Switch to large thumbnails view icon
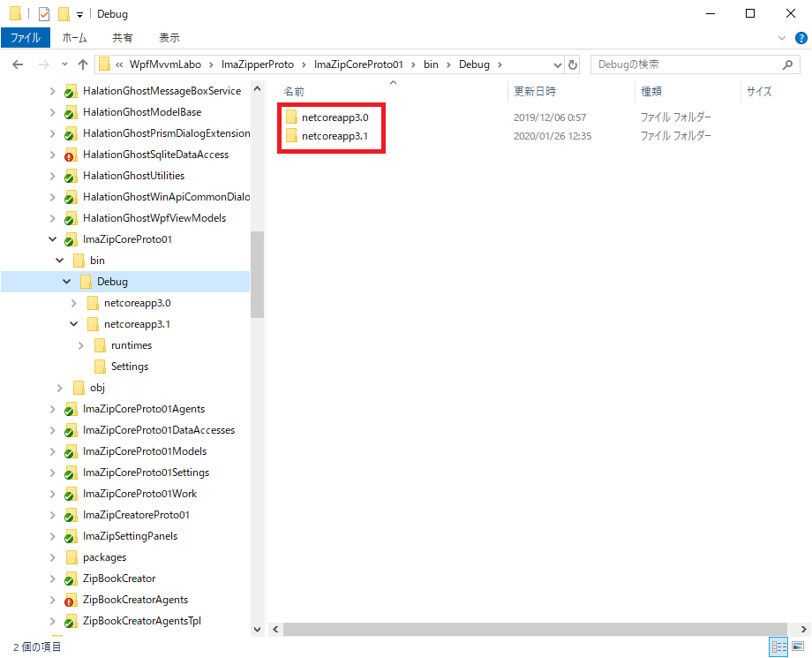Image resolution: width=812 pixels, height=658 pixels. pos(798,647)
